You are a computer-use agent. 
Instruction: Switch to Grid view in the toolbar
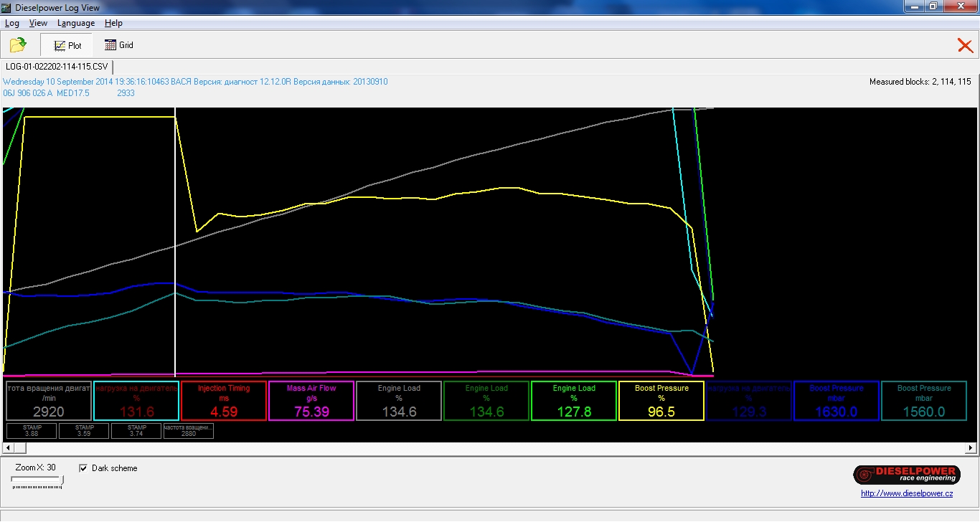pyautogui.click(x=119, y=45)
